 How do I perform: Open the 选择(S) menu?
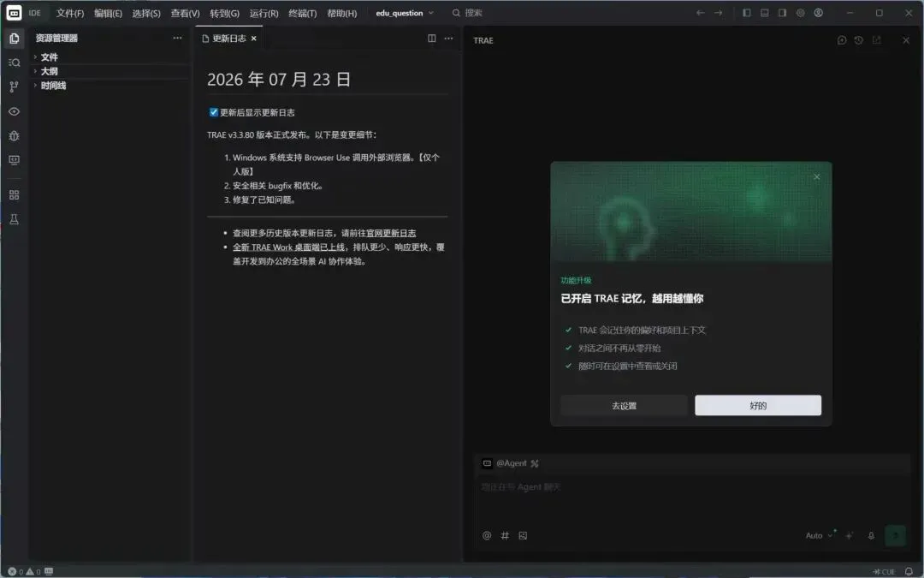(x=146, y=13)
